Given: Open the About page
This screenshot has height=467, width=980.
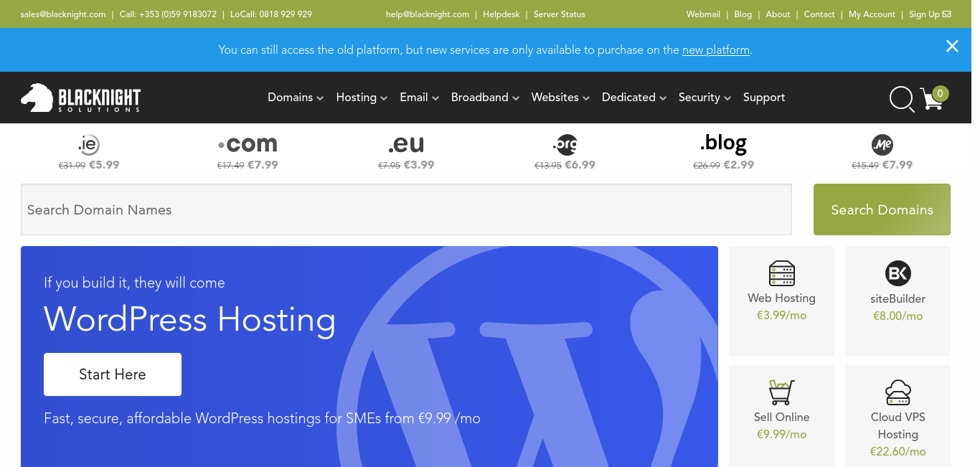Looking at the screenshot, I should (x=778, y=14).
